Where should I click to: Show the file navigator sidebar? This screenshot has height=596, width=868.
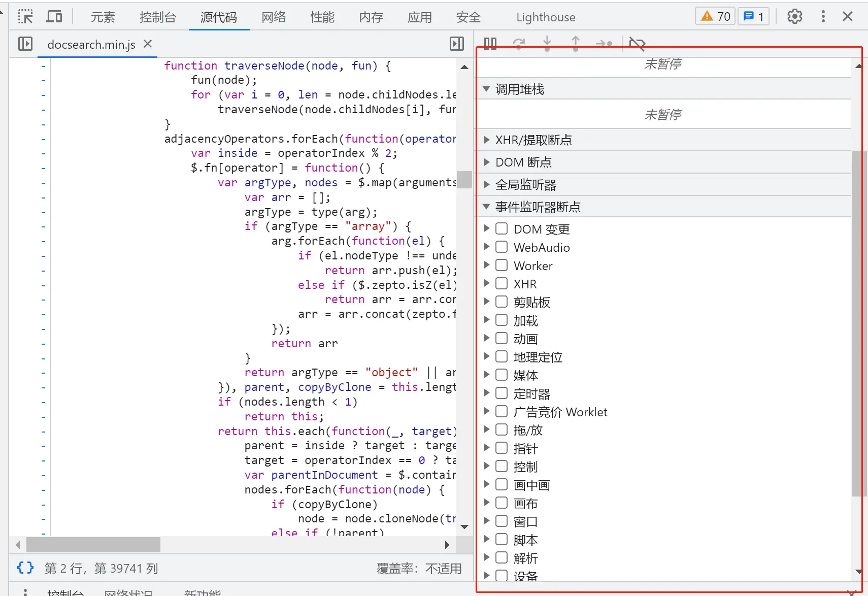click(x=25, y=44)
